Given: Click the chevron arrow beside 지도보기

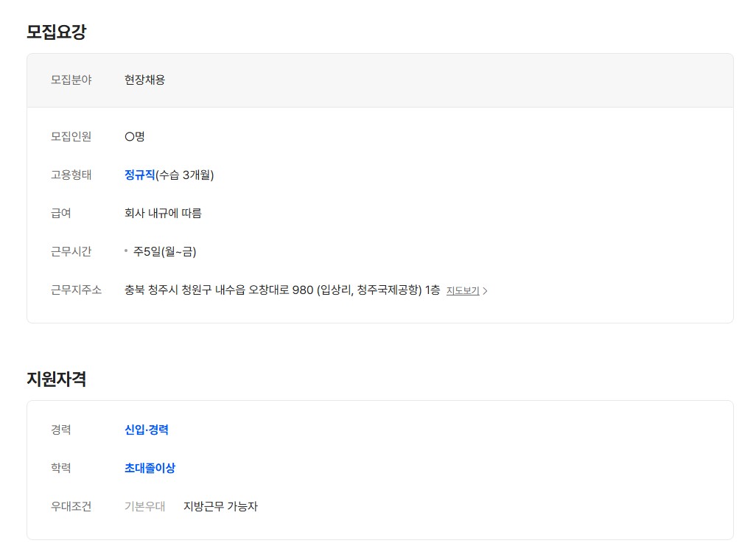Looking at the screenshot, I should pyautogui.click(x=485, y=291).
